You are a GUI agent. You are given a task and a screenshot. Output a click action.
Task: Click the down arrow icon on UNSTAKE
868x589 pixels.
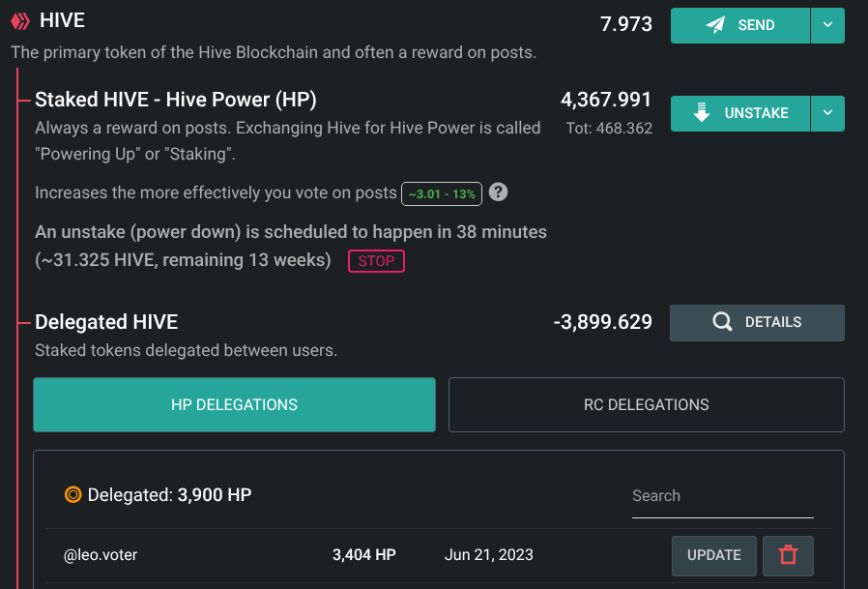tap(702, 112)
